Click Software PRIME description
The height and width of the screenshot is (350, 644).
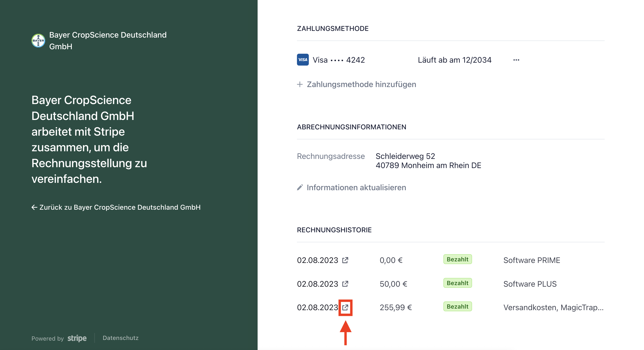[532, 260]
